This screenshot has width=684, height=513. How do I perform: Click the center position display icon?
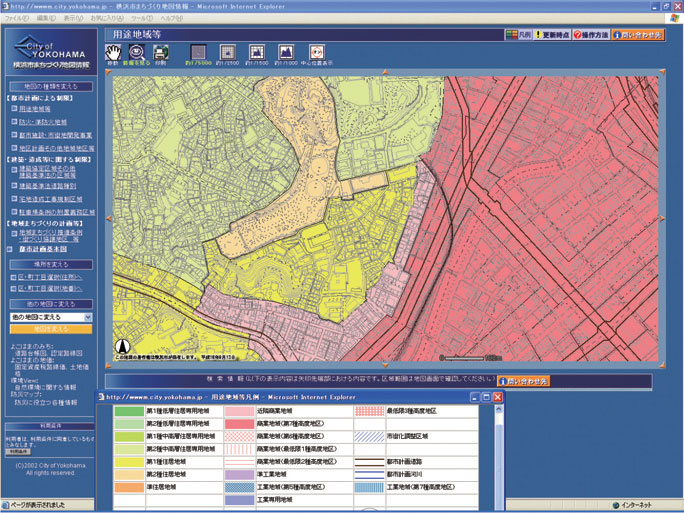pos(317,51)
